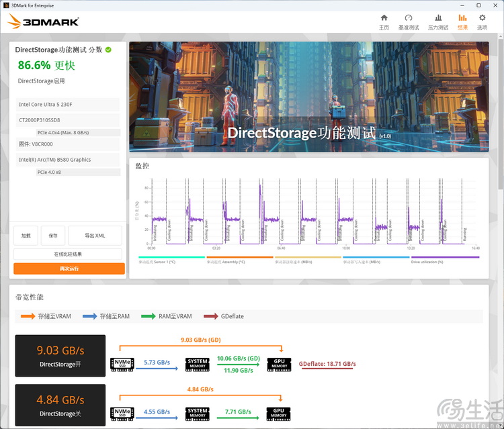Minimize the 3DMark window
This screenshot has width=504, height=429.
(462, 5)
